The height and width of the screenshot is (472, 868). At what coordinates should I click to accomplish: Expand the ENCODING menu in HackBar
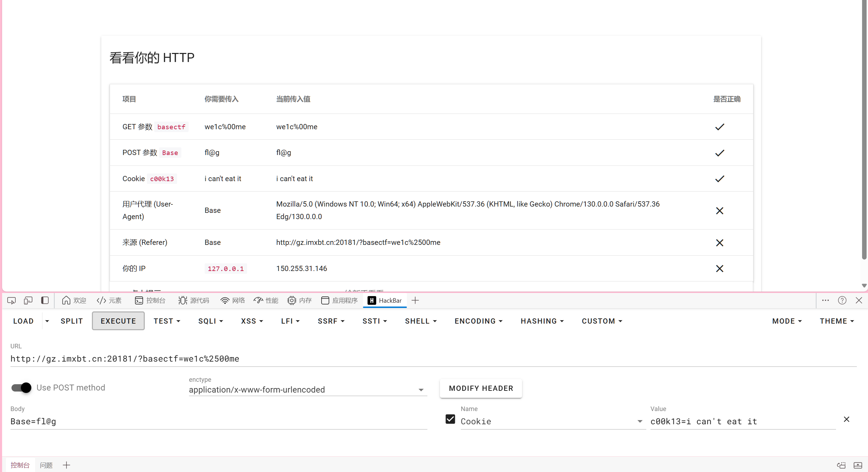[x=479, y=321]
